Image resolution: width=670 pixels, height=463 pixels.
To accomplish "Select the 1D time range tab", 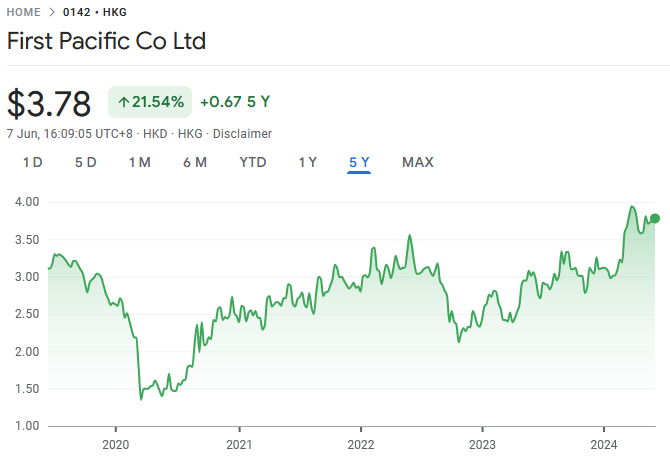I will point(32,162).
